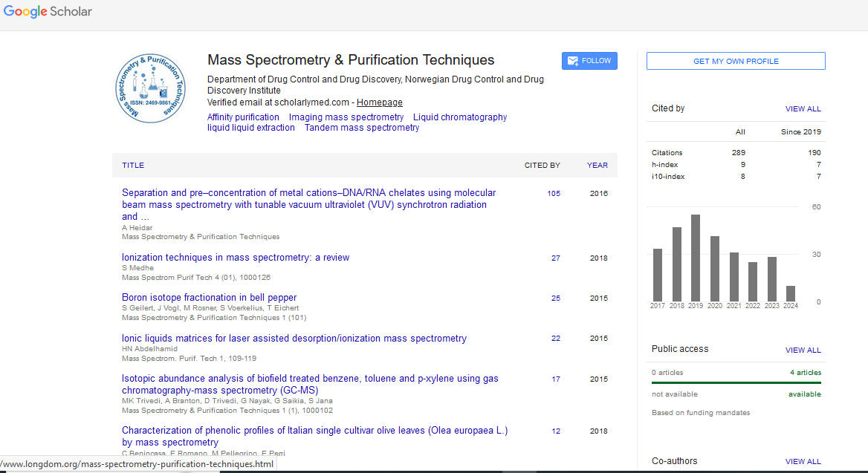The image size is (868, 473).
Task: View all in Public access section
Action: click(803, 350)
